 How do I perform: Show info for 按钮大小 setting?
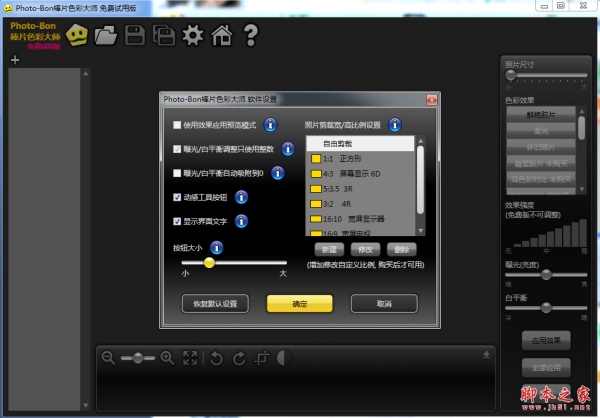click(217, 248)
